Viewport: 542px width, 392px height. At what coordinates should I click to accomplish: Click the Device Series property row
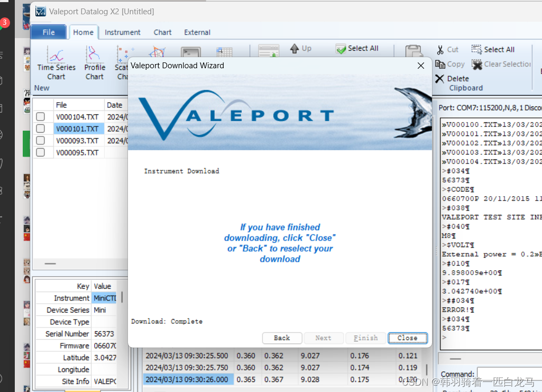tap(76, 310)
